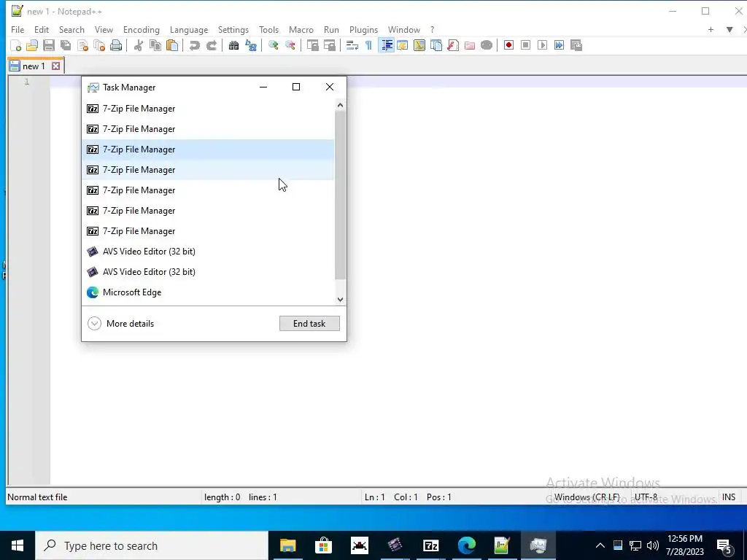Open the Windows Start menu
The width and height of the screenshot is (747, 560).
tap(18, 545)
